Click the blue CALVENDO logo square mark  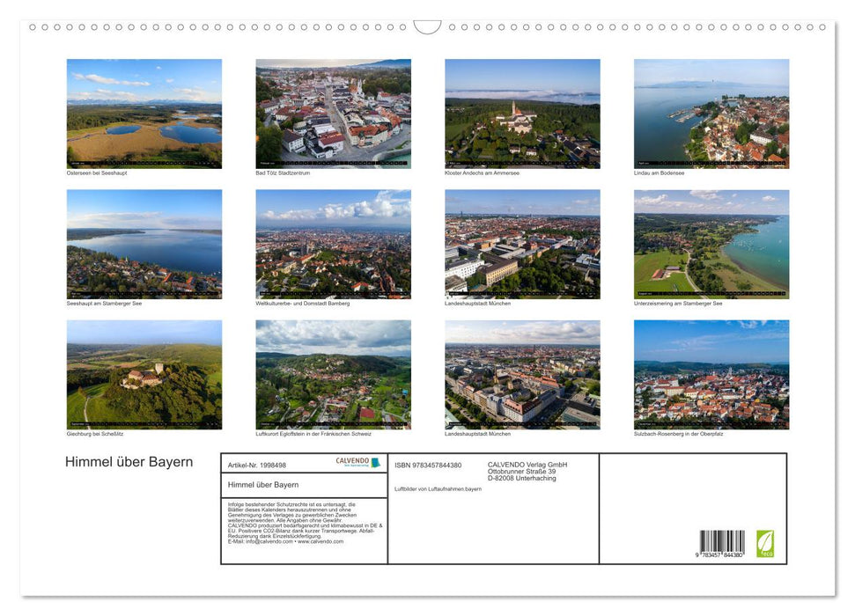click(x=377, y=461)
